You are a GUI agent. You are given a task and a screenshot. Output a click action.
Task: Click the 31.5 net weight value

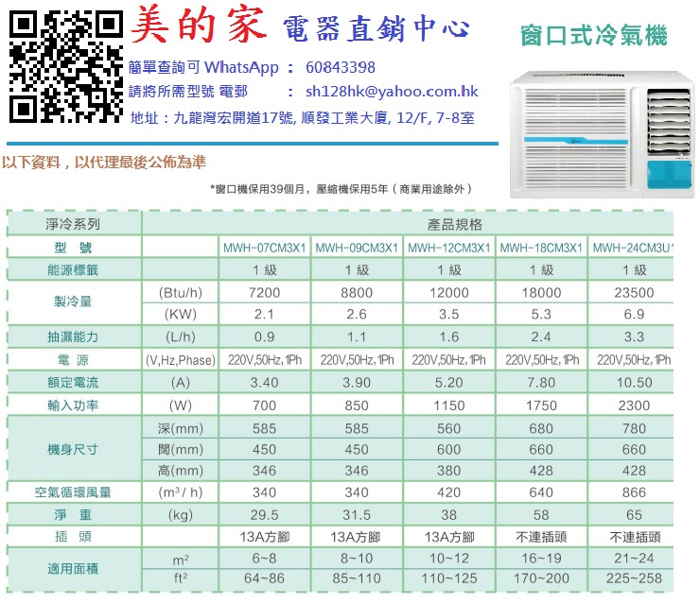pyautogui.click(x=357, y=515)
